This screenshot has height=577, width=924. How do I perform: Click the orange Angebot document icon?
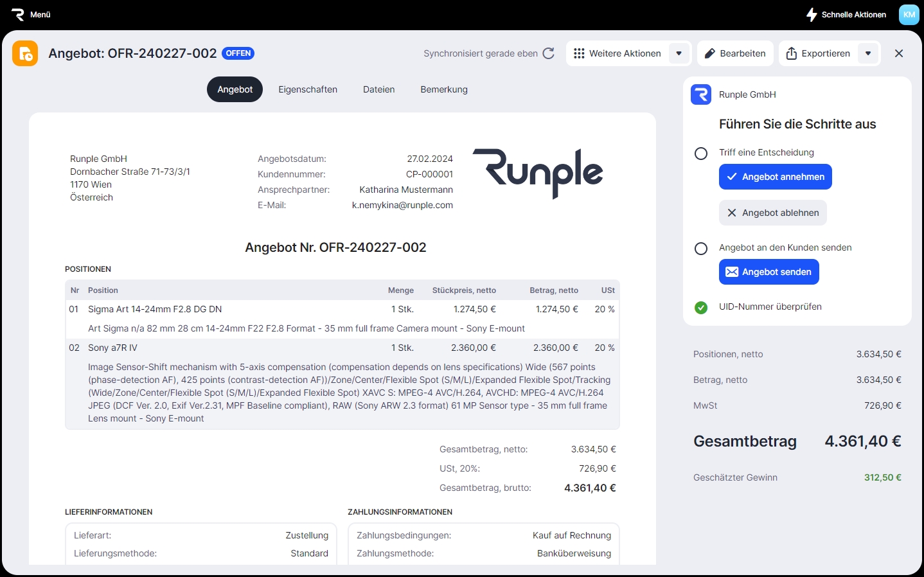pyautogui.click(x=25, y=53)
